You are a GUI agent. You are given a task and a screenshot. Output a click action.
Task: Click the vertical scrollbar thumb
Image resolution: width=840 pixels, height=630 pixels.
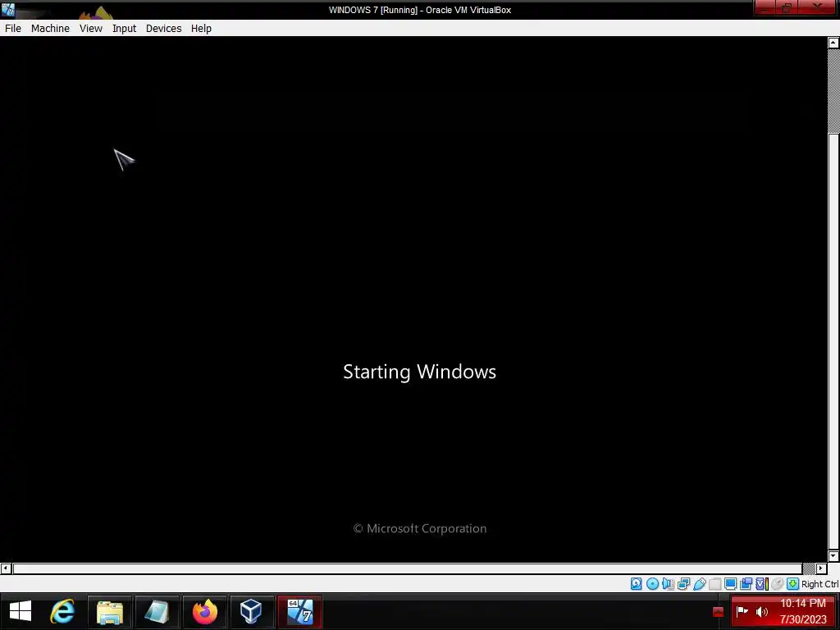click(833, 340)
